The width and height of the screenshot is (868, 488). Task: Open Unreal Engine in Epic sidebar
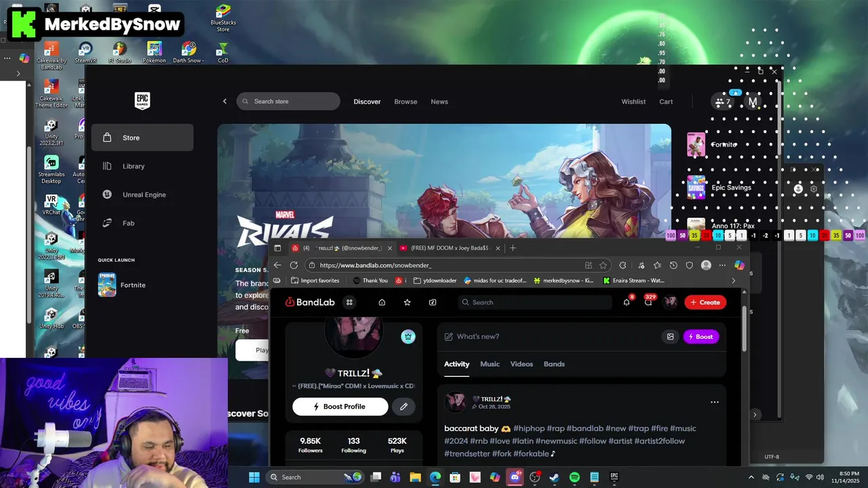point(142,195)
